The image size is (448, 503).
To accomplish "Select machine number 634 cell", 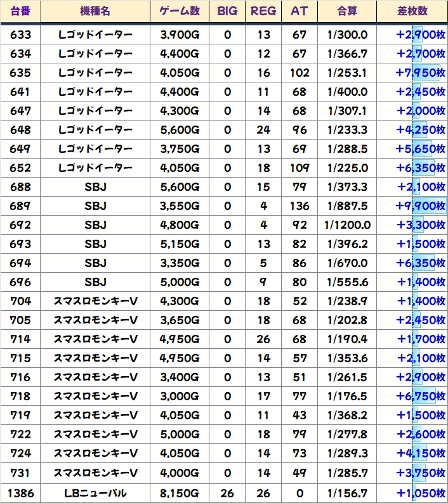I will tap(20, 53).
